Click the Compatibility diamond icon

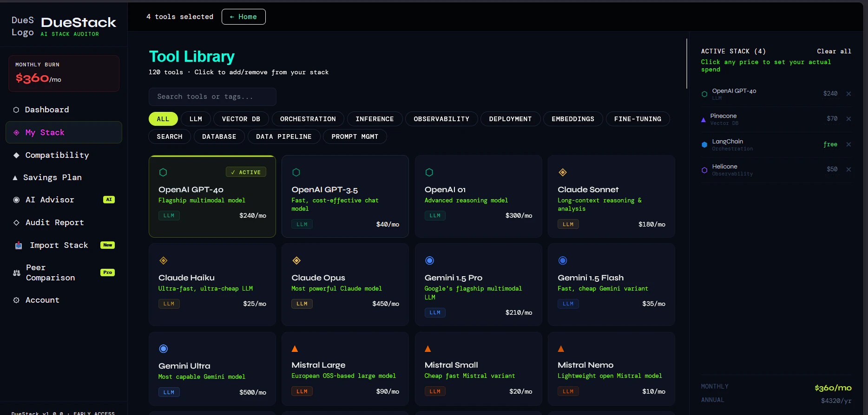[16, 155]
